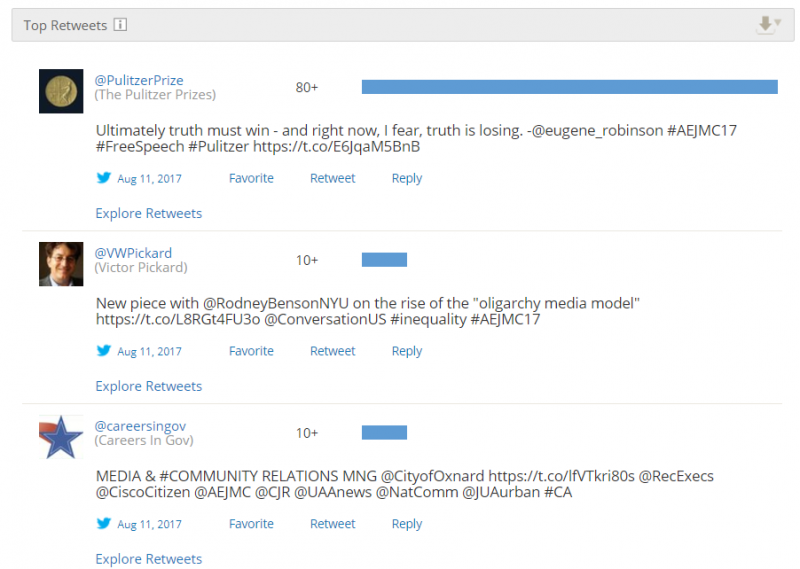
Task: Explore Retweets for the PulitzerPrize tweet
Action: point(148,213)
